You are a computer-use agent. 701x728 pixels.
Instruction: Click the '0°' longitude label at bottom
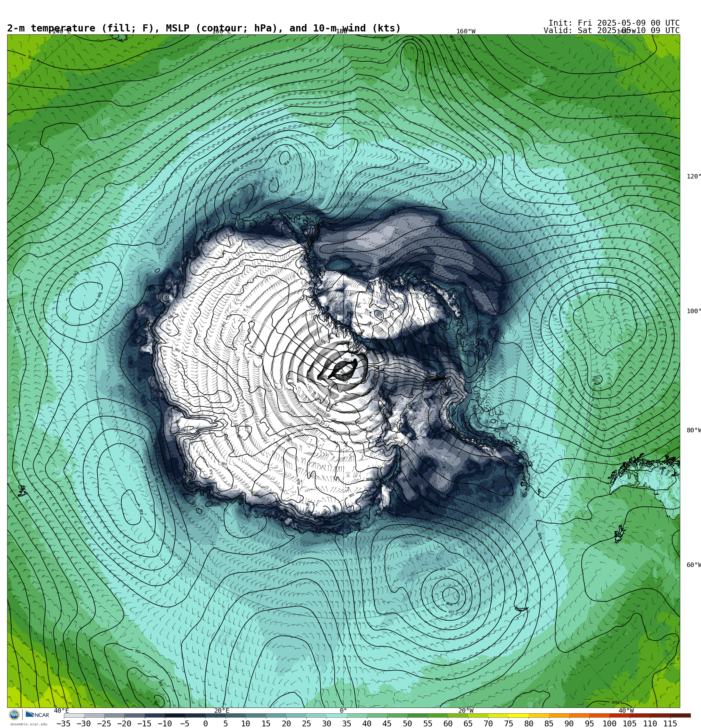click(x=343, y=710)
